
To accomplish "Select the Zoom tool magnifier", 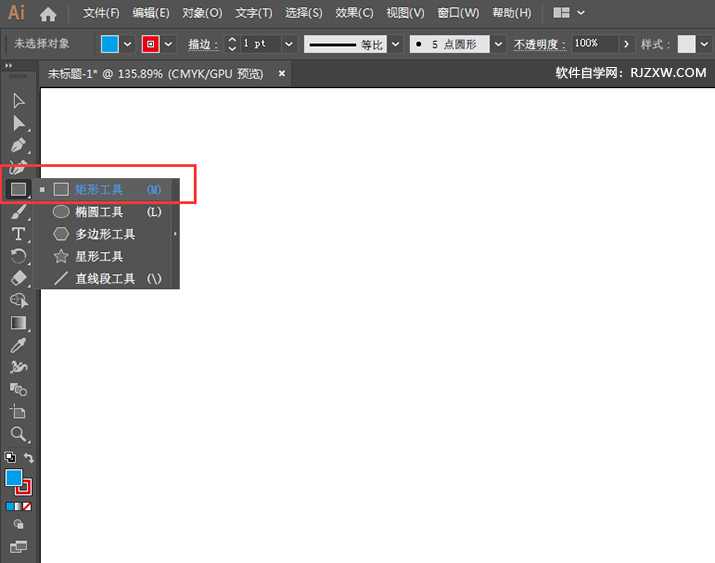I will pos(18,434).
